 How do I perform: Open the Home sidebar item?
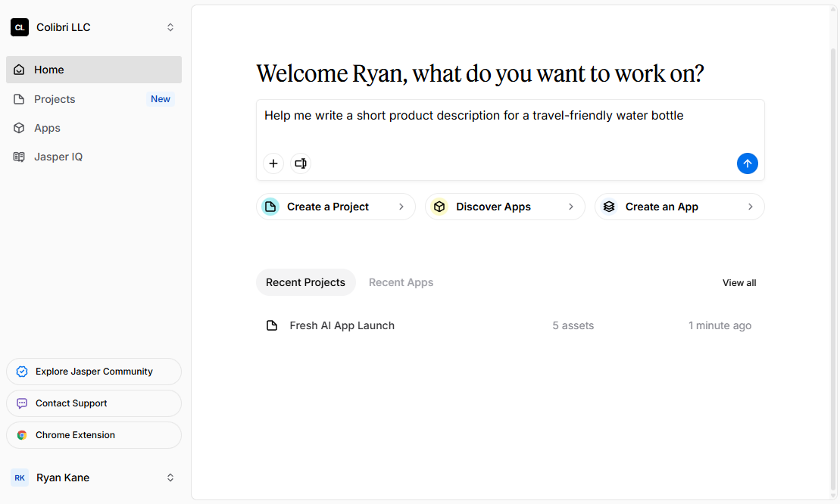tap(94, 70)
